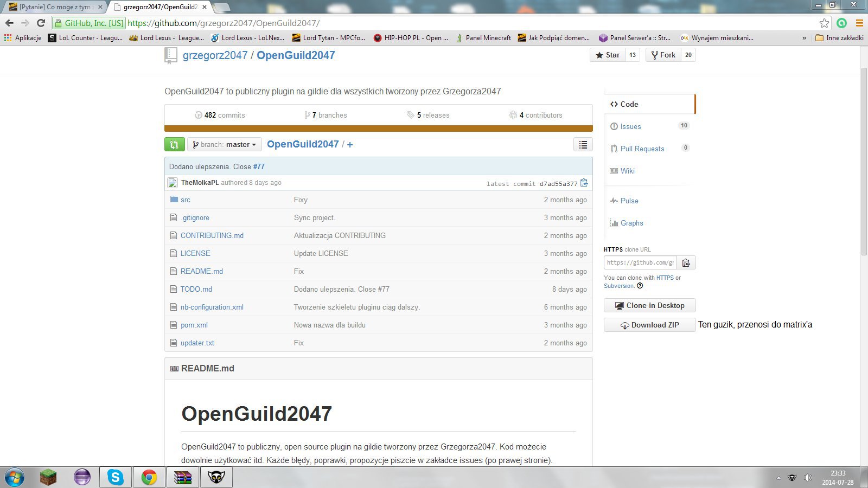Click Download ZIP button
Screen dimensions: 868x488
[x=649, y=325]
